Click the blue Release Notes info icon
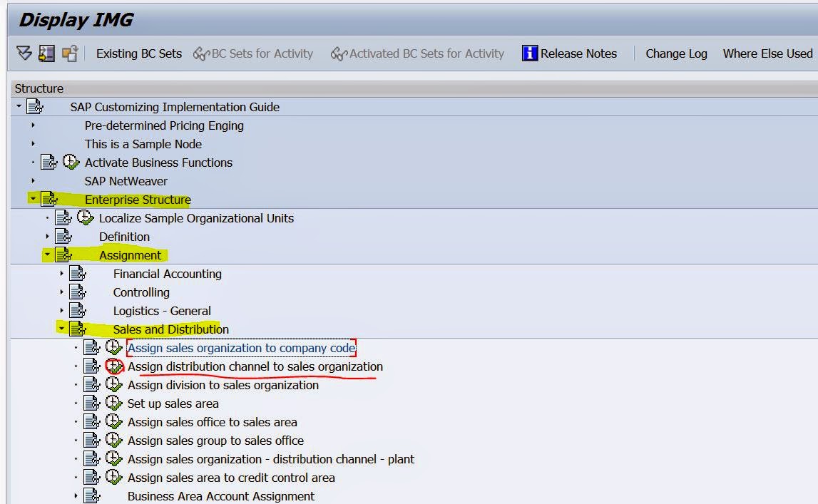Screen dimensions: 818x504 529,53
